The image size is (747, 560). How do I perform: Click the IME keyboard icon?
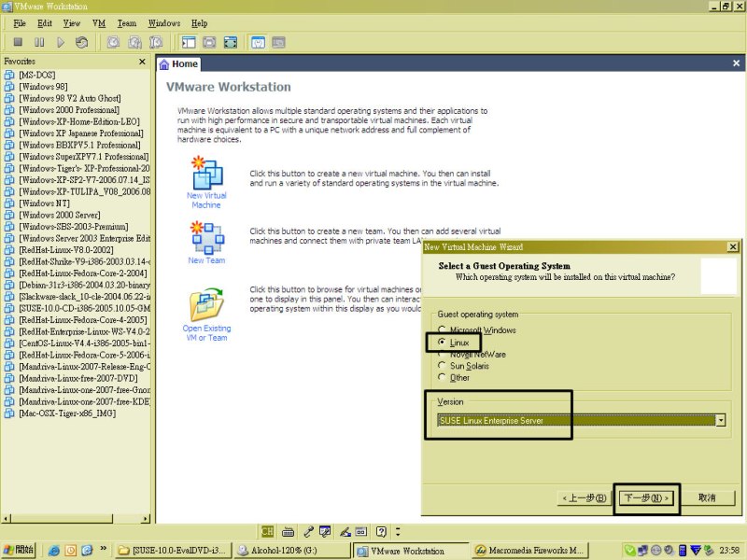288,532
